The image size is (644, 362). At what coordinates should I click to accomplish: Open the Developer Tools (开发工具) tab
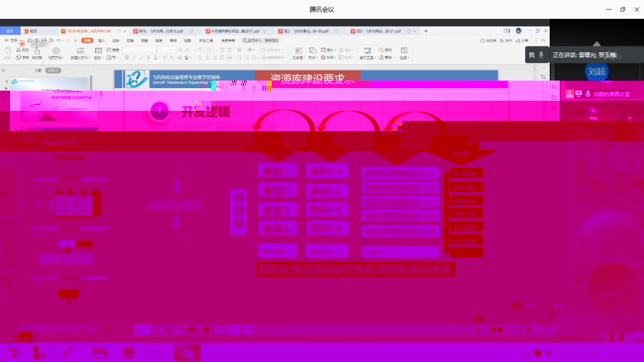[206, 41]
